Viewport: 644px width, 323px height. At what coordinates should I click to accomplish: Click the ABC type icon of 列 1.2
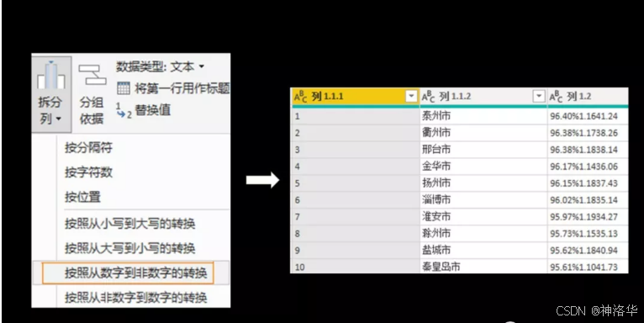tap(556, 97)
